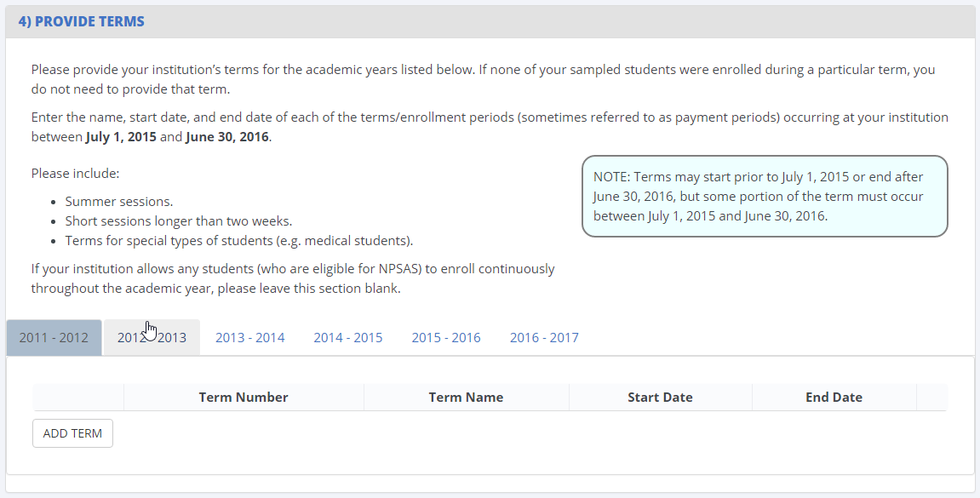Click the bold "June 30, 2016." text in the instructions
Image resolution: width=980 pixels, height=498 pixels.
click(227, 136)
